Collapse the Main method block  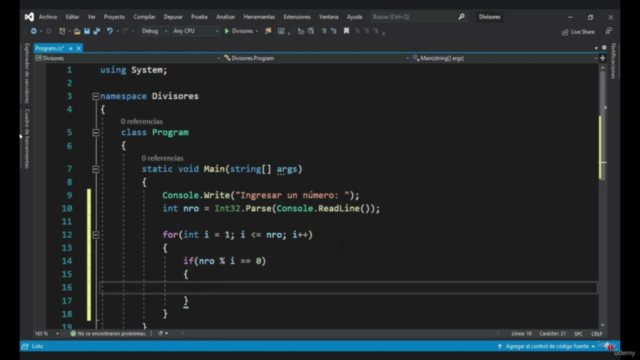96,169
